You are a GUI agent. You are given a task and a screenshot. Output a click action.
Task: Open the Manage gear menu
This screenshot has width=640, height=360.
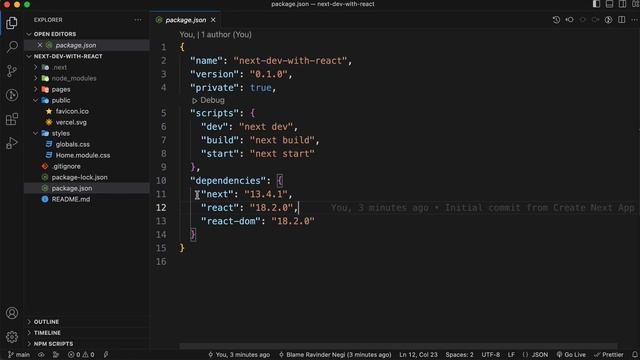pyautogui.click(x=12, y=337)
